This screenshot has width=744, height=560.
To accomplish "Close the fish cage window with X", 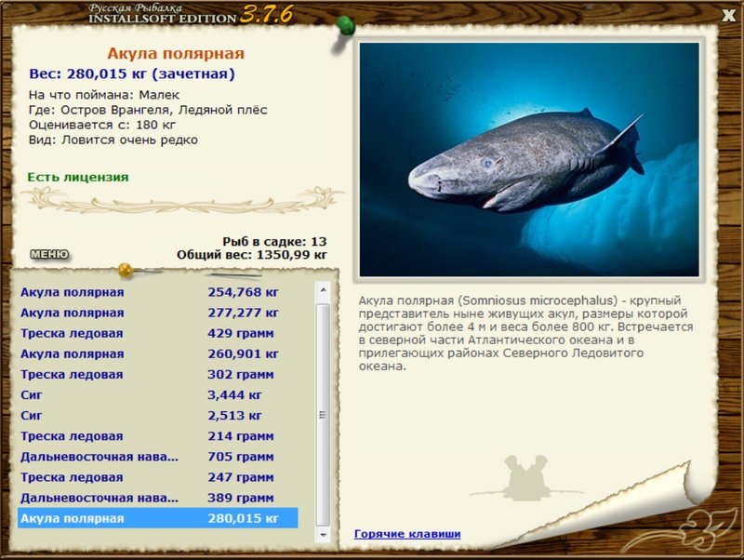I will pos(728,15).
